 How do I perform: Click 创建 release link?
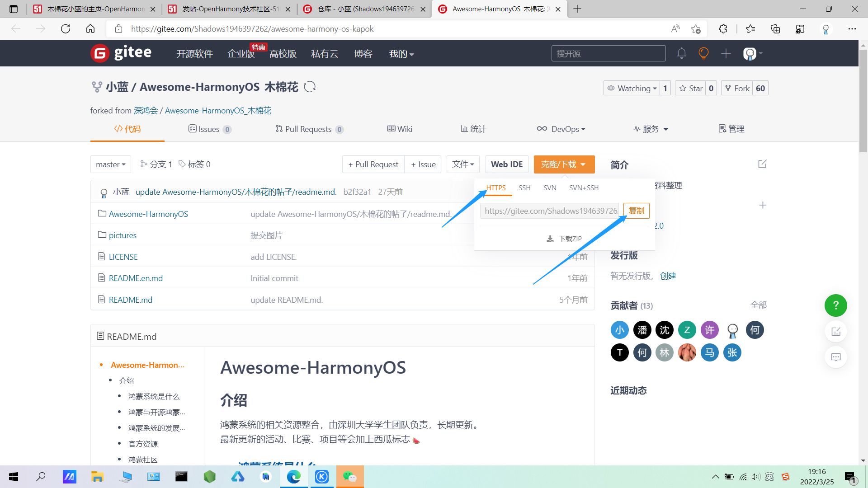[668, 276]
